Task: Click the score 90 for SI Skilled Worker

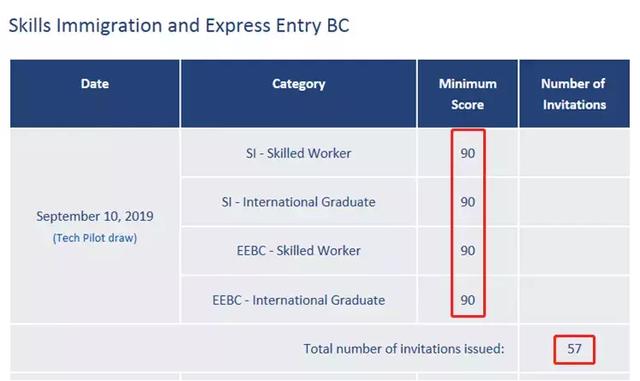Action: coord(468,153)
